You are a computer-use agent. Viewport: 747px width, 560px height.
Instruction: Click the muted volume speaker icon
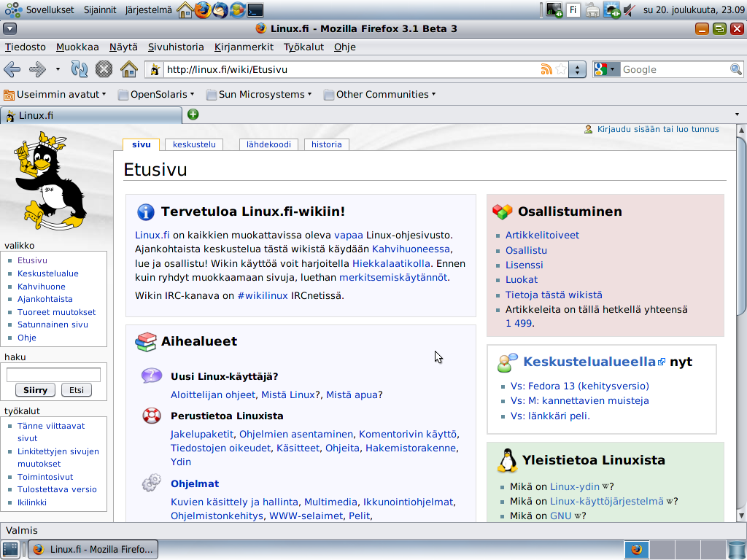pyautogui.click(x=629, y=10)
